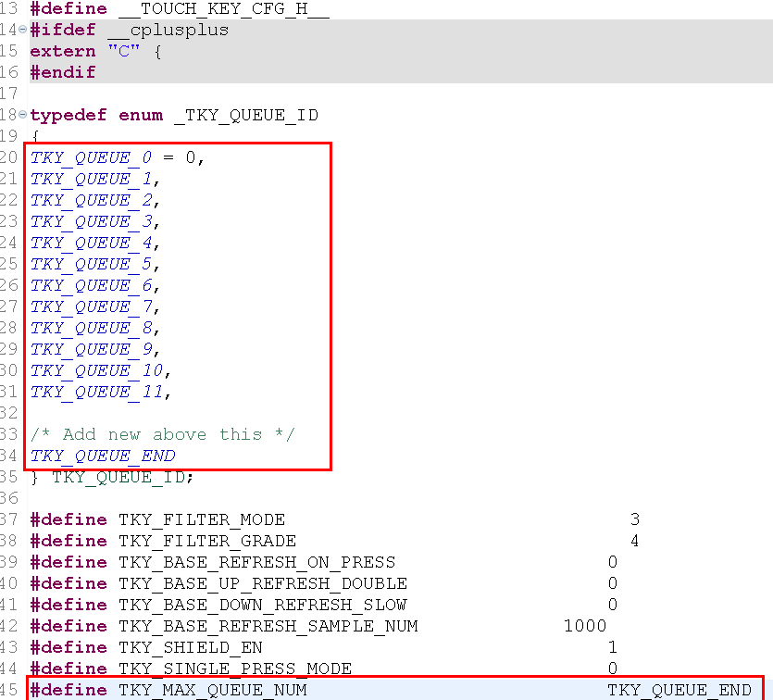Screen dimensions: 773x700
Task: Click the TKY_SHIELD_EN value 1
Action: click(x=612, y=647)
